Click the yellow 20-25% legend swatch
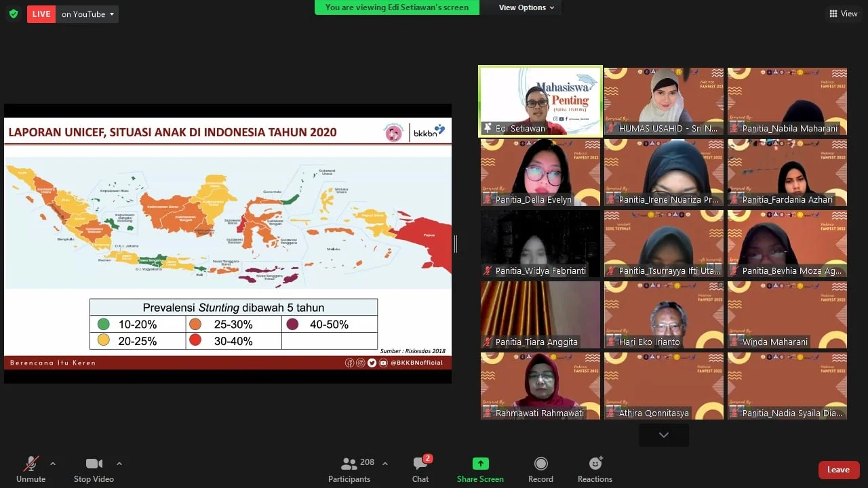Viewport: 868px width, 488px height. point(104,341)
